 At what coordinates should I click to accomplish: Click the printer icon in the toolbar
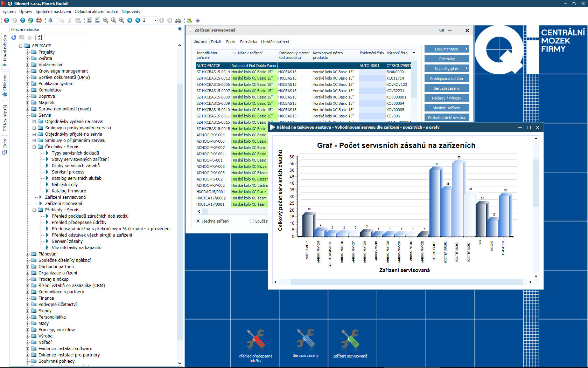coord(178,20)
